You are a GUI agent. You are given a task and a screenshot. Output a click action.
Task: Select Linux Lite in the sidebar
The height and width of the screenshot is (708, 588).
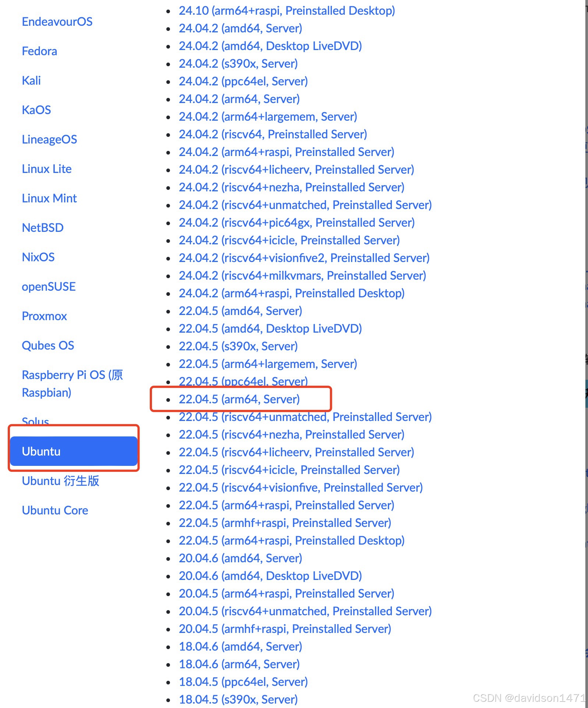[x=47, y=169]
